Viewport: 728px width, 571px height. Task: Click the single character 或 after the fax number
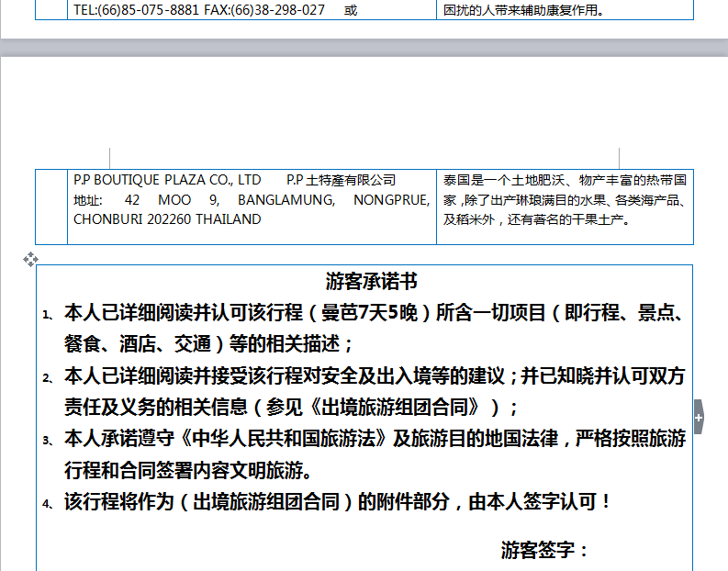351,10
